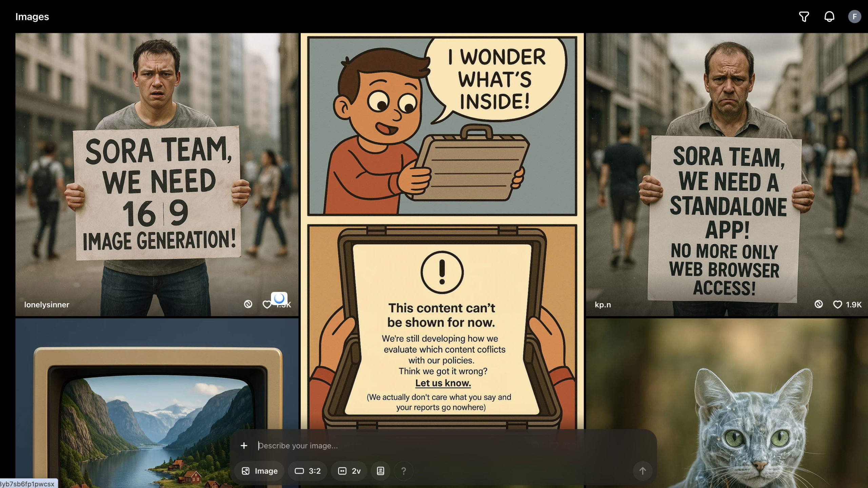Open the Image type dropdown
The width and height of the screenshot is (868, 488).
pyautogui.click(x=259, y=471)
